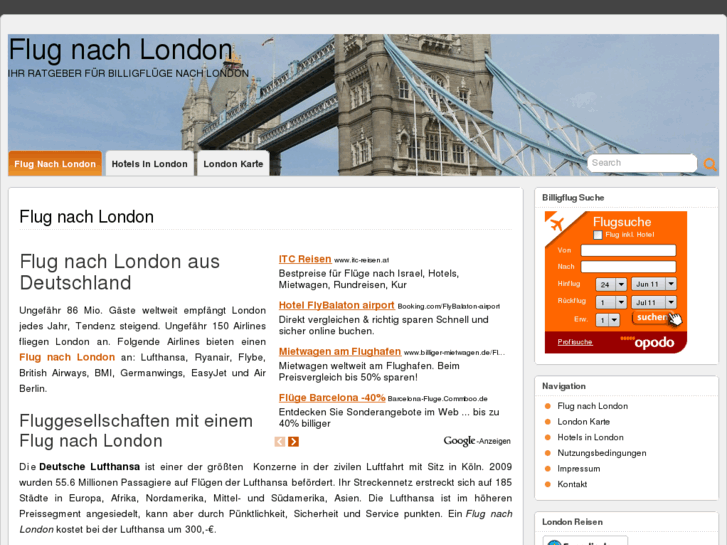Open Nutzungsbedingungen navigation link
This screenshot has height=545, width=727.
pyautogui.click(x=602, y=453)
